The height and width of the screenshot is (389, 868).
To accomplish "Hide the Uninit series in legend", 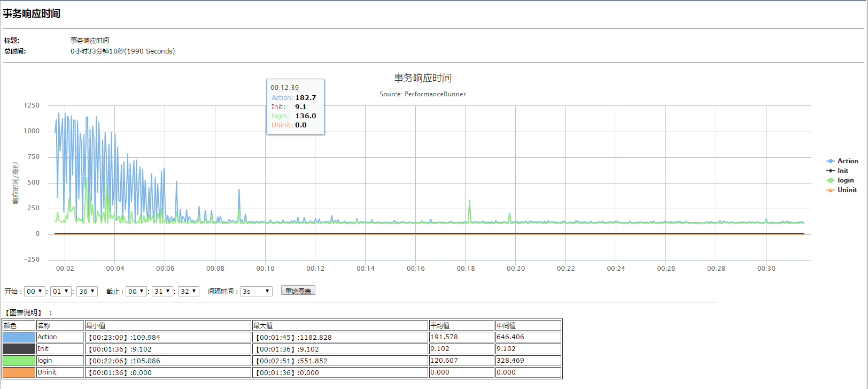I will point(847,190).
